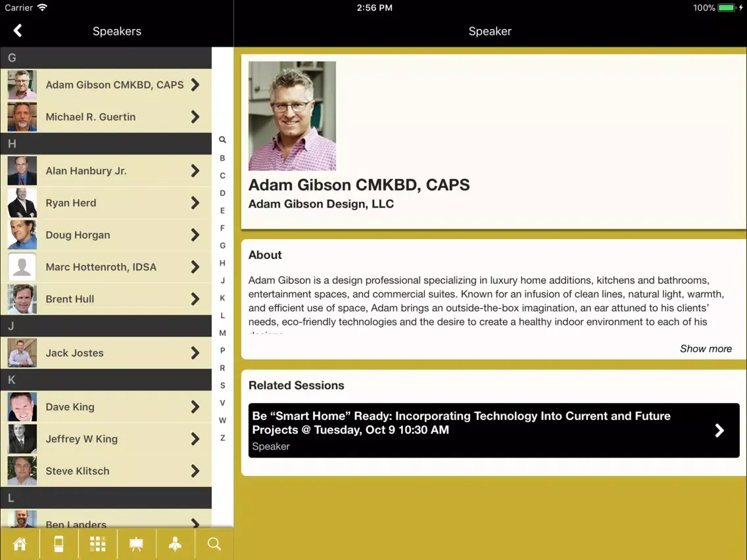This screenshot has width=747, height=560.
Task: Jump to letter L in index
Action: (x=222, y=315)
